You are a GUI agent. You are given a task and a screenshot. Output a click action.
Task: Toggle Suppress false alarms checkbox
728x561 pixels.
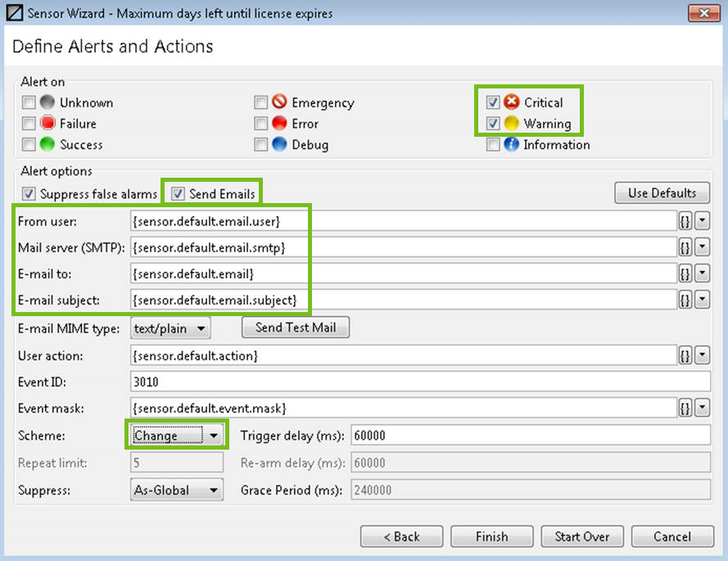tap(29, 193)
